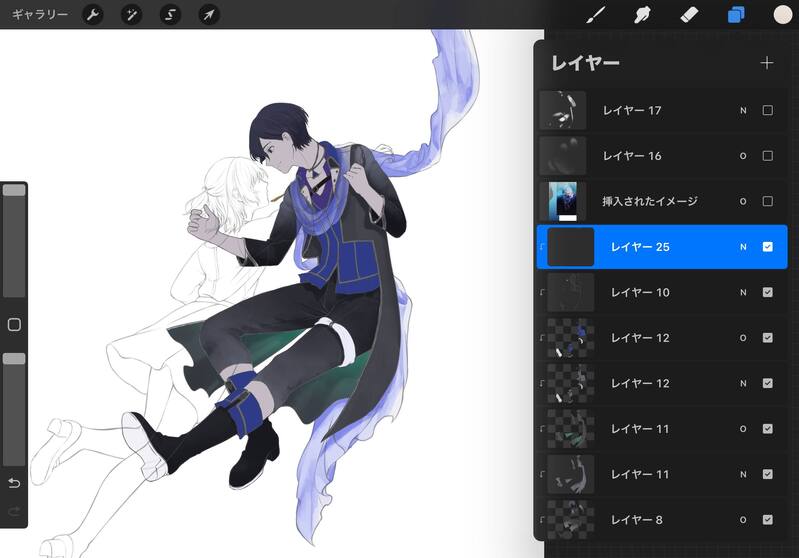Select the layer named レイヤー 8
Viewport: 799px width, 558px height.
[x=636, y=520]
